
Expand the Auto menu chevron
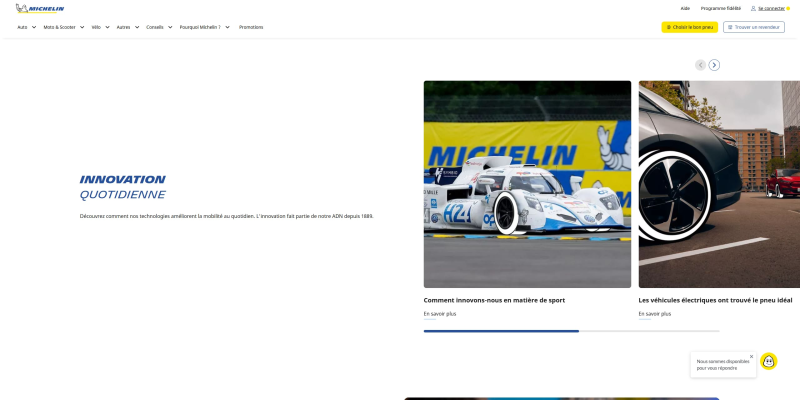click(x=34, y=27)
